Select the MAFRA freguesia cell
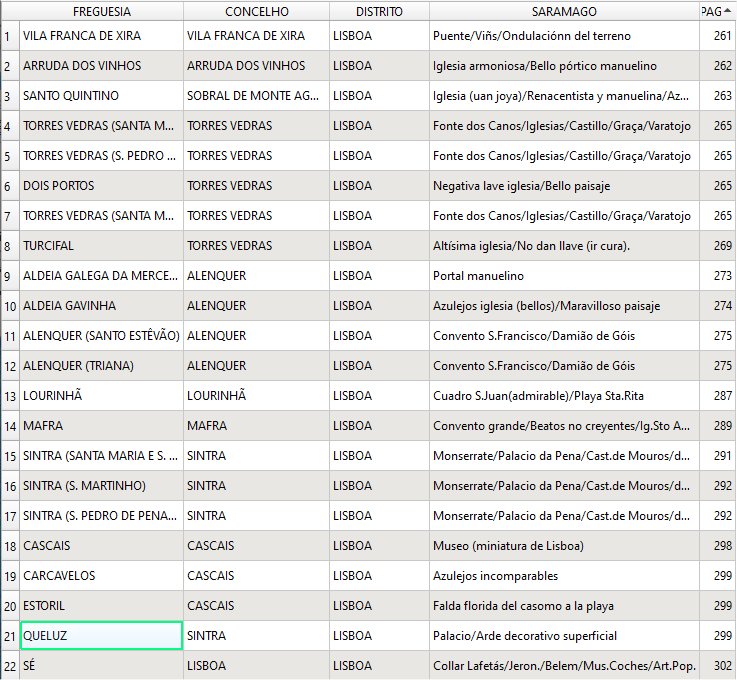The height and width of the screenshot is (680, 737). pos(101,426)
